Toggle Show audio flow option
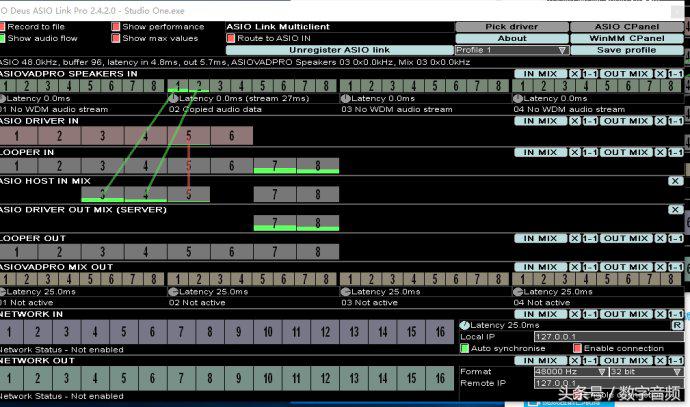The height and width of the screenshot is (407, 690). pyautogui.click(x=4, y=39)
